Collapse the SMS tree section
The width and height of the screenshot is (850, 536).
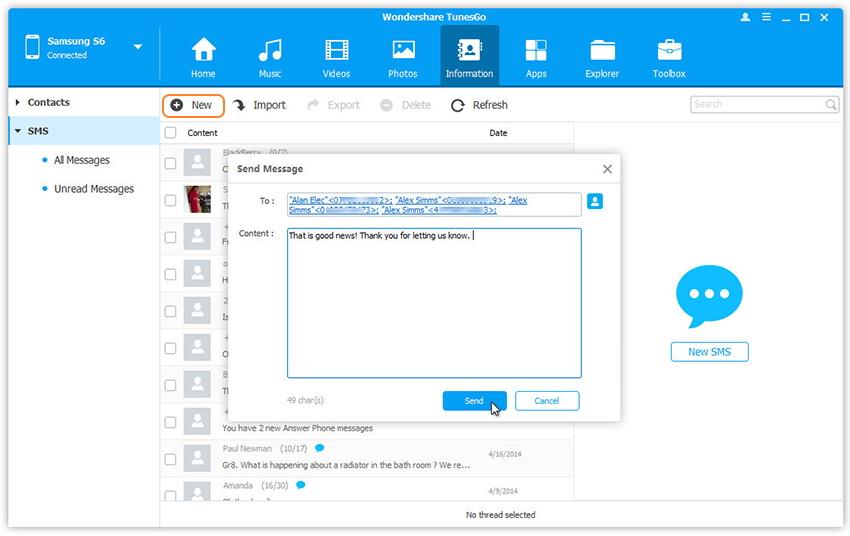tap(18, 131)
